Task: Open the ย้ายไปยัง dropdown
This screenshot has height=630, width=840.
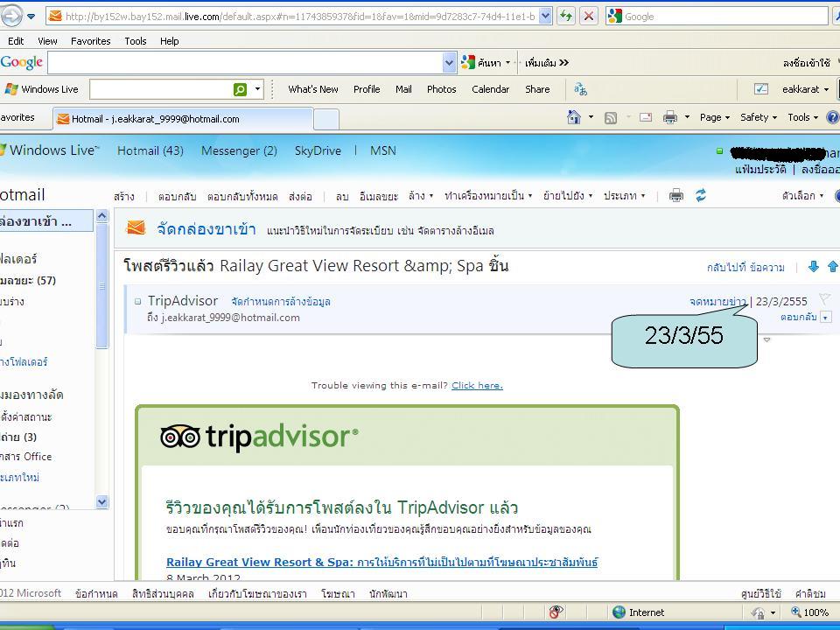Action: tap(568, 196)
